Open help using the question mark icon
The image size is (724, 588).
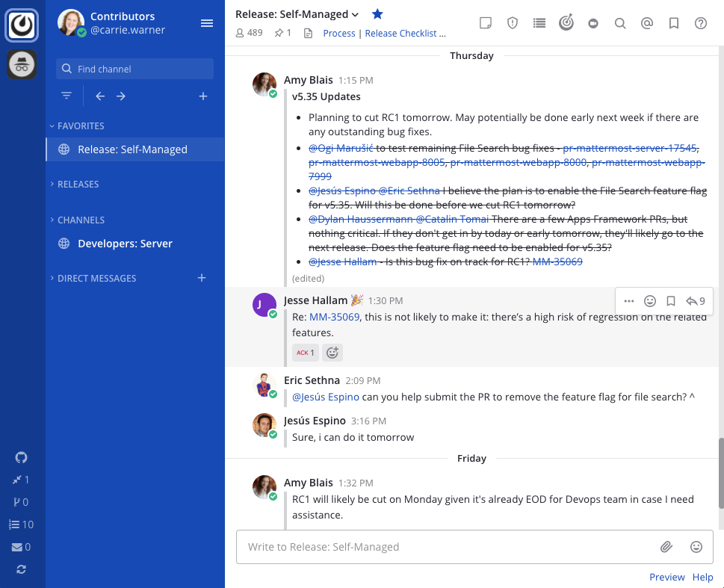pos(700,22)
